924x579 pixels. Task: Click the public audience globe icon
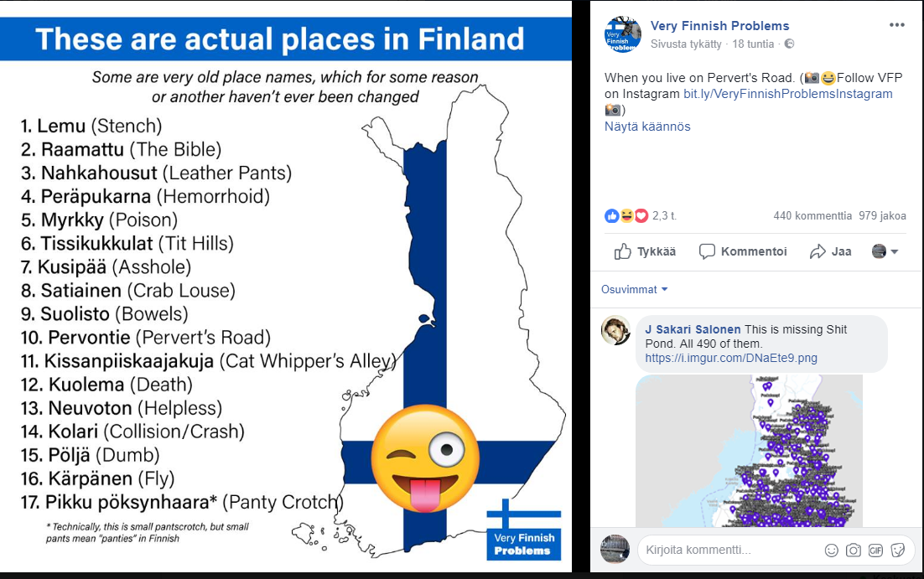pos(789,44)
